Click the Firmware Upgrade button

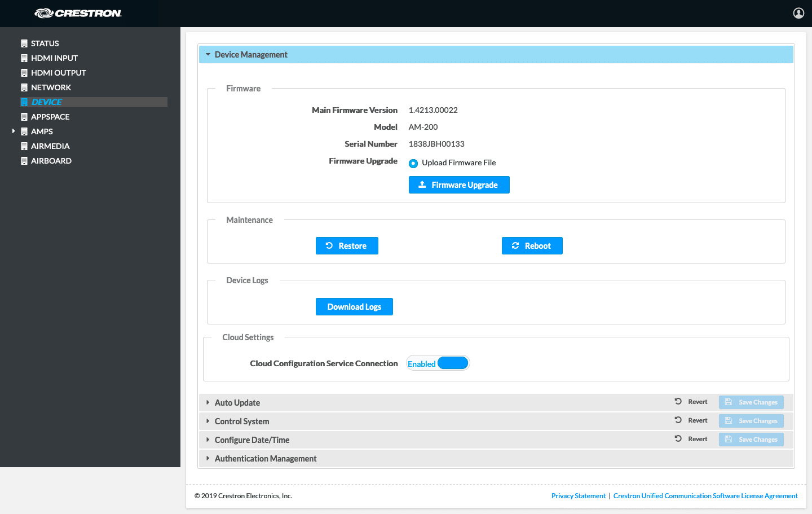pos(459,184)
